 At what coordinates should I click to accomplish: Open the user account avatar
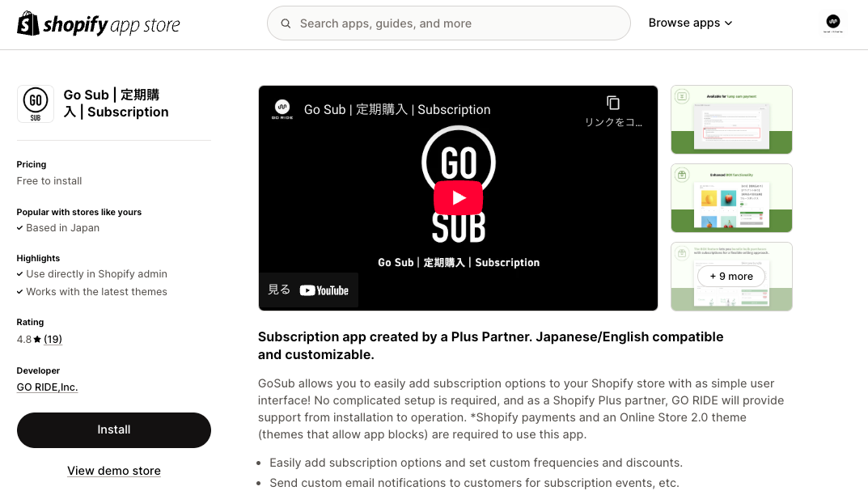click(x=832, y=23)
